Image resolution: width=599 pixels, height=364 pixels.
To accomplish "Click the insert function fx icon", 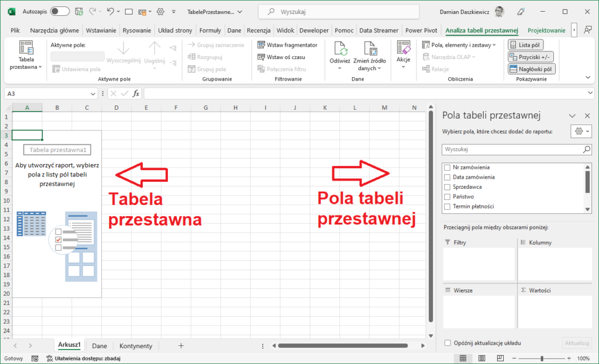I will [x=136, y=93].
